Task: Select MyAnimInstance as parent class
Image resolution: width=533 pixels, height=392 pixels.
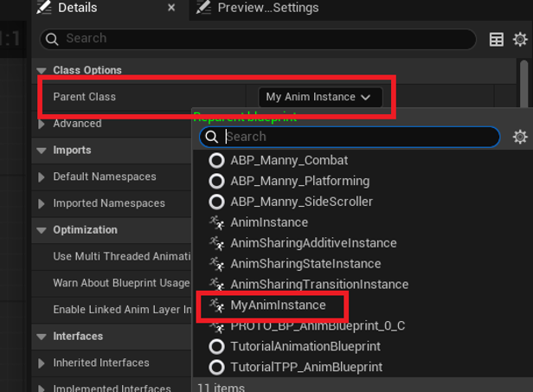Action: pos(267,305)
